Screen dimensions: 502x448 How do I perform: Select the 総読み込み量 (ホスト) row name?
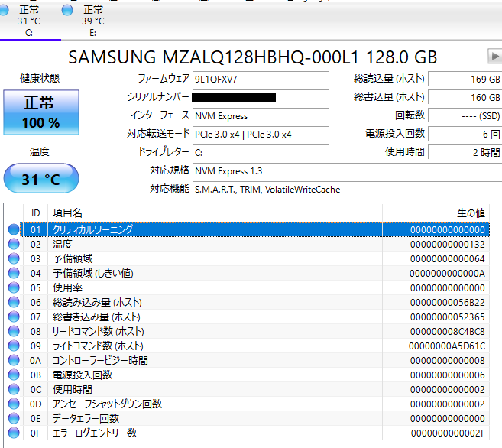pyautogui.click(x=97, y=302)
